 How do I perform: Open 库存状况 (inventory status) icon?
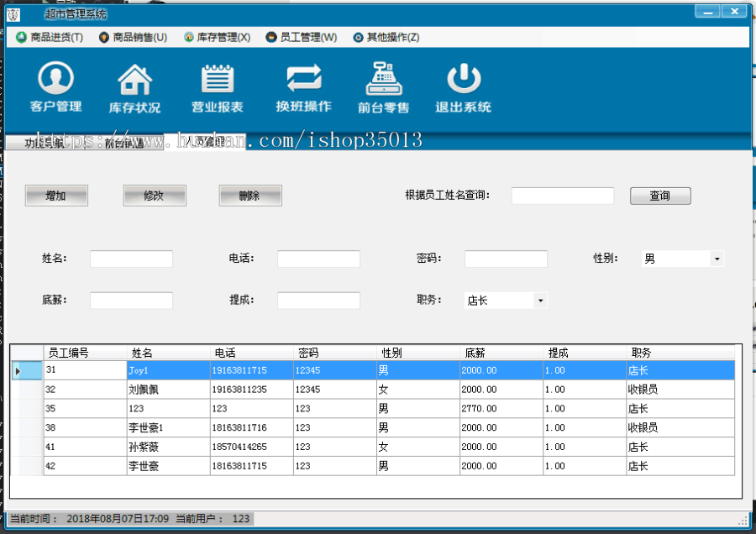tap(134, 86)
